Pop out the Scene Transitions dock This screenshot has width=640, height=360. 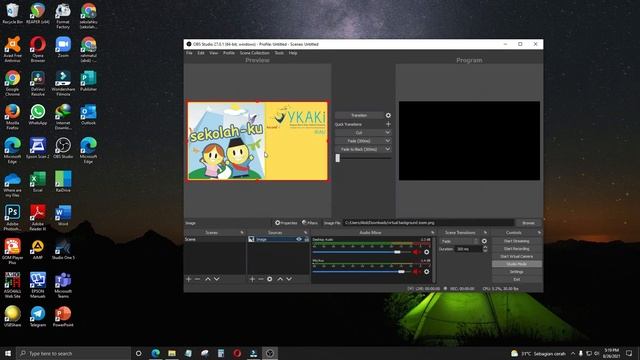click(485, 233)
